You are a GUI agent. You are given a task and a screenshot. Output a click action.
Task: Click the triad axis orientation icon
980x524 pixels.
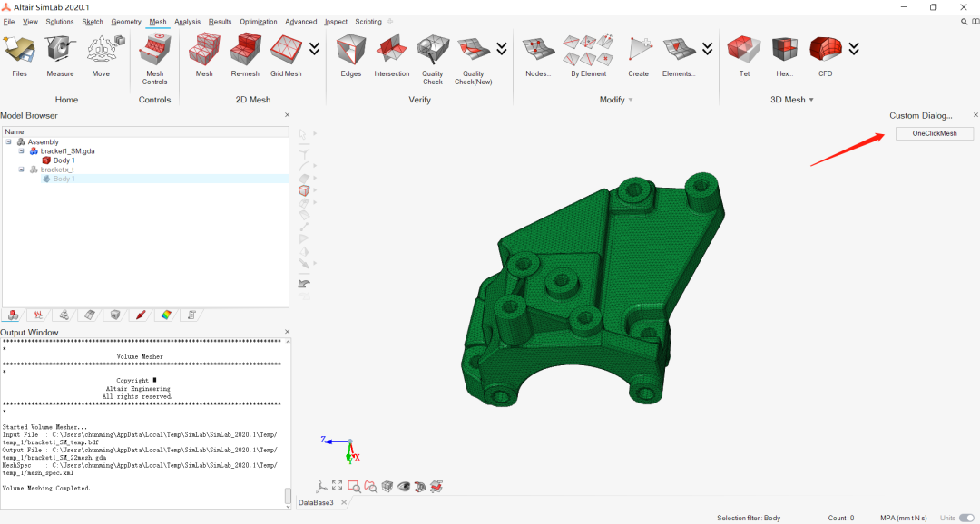(x=321, y=486)
